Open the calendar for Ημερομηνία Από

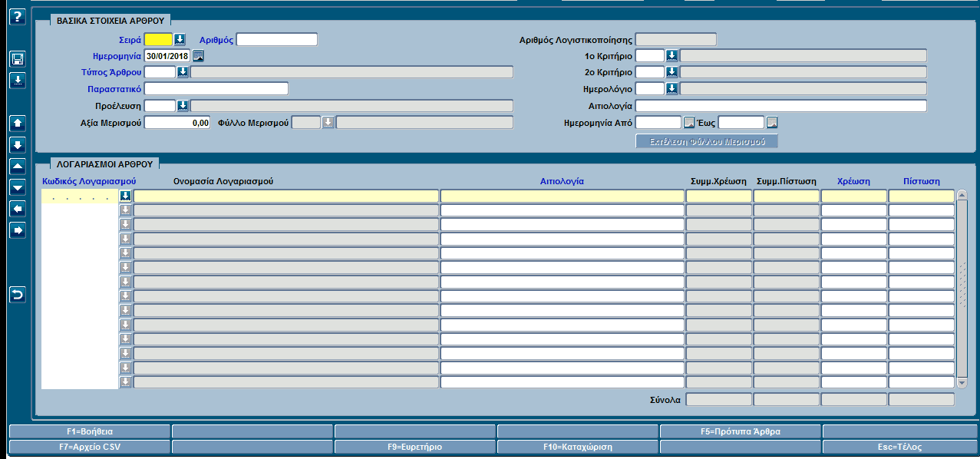pos(689,122)
